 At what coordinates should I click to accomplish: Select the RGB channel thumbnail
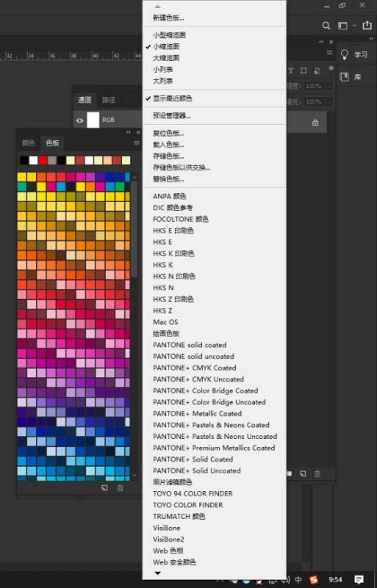(x=93, y=120)
